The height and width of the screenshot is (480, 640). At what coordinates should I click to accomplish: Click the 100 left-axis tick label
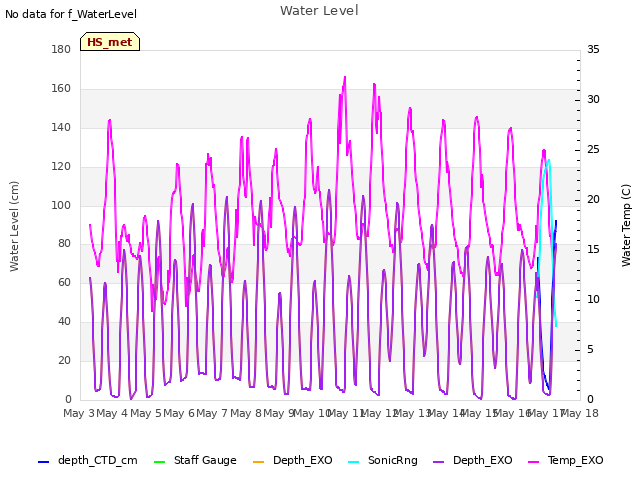(x=61, y=205)
